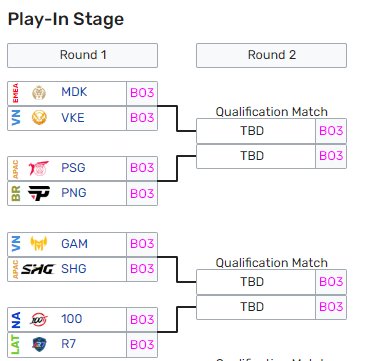The image size is (384, 361).
Task: Open the VKE team name link
Action: (x=73, y=118)
